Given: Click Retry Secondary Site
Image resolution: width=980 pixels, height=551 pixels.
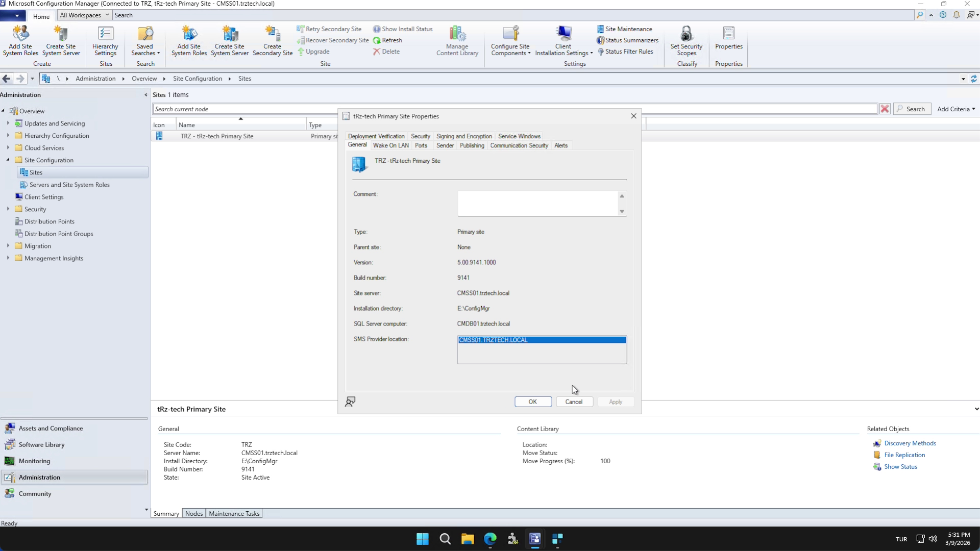Looking at the screenshot, I should point(329,29).
